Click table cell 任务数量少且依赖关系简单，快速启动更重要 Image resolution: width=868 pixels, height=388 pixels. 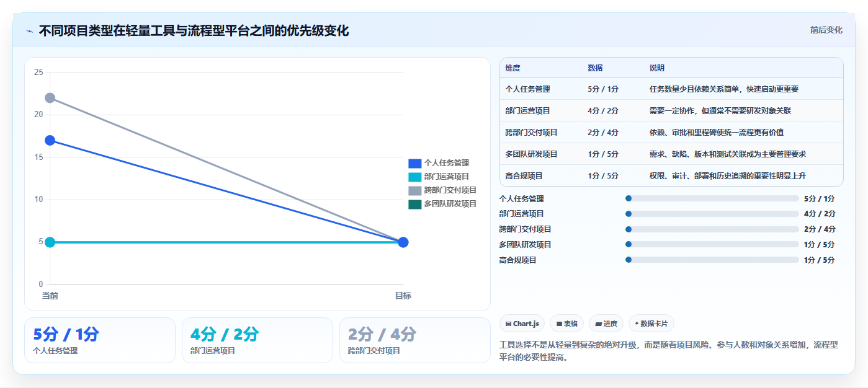coord(724,89)
